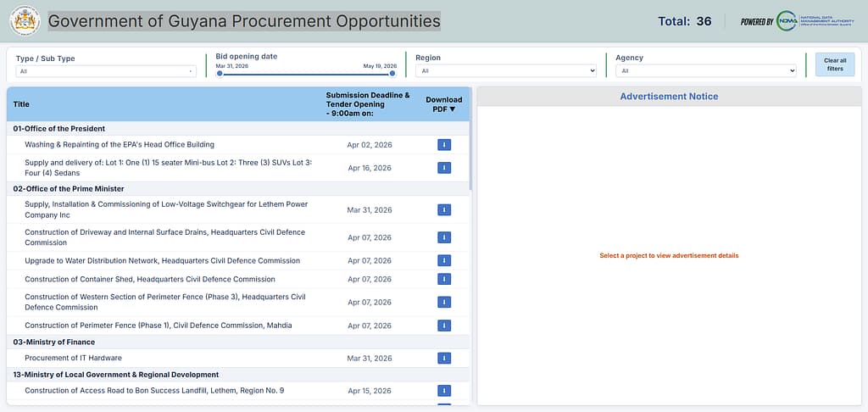The width and height of the screenshot is (868, 412).
Task: Click the Guyana coat of arms logo
Action: coord(25,21)
